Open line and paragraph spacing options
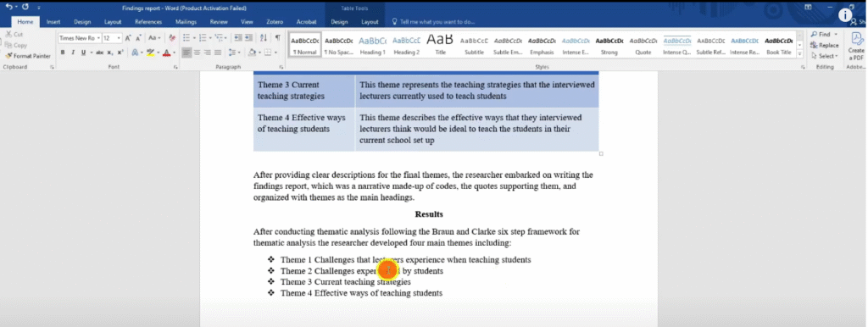 point(233,53)
